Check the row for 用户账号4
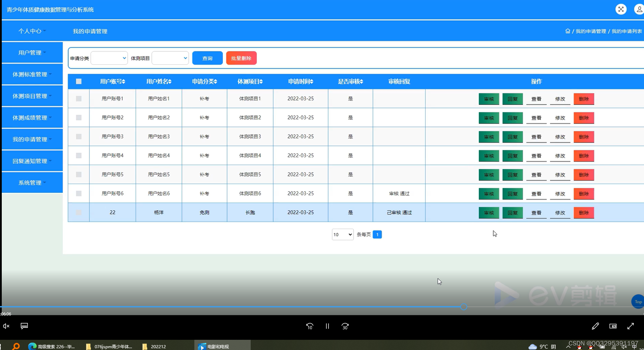The image size is (644, 350). [x=79, y=155]
